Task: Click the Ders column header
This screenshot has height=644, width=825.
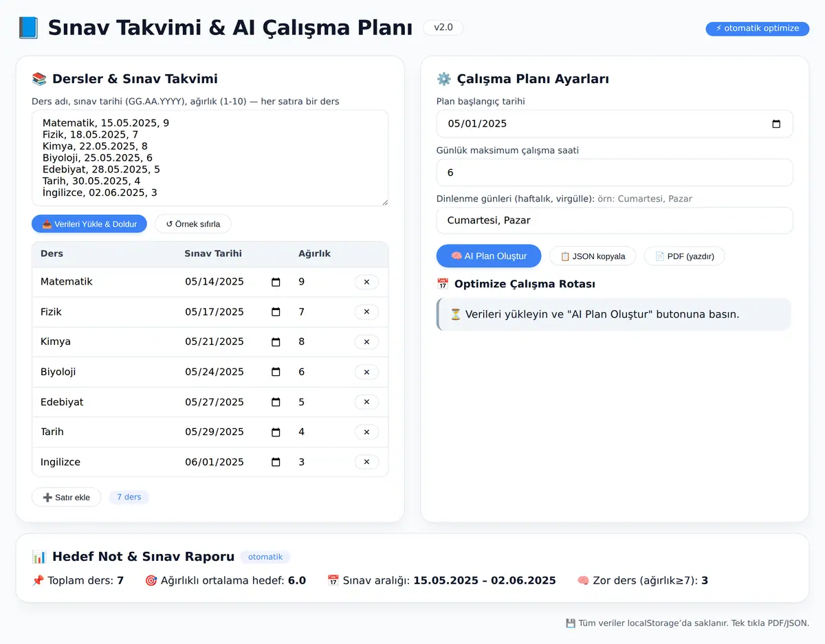Action: tap(52, 254)
